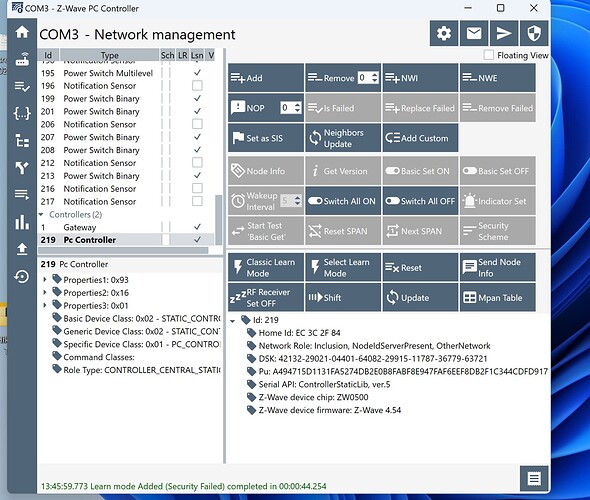Collapse the Id: 219 tree node
Image resolution: width=590 pixels, height=500 pixels.
pos(233,321)
